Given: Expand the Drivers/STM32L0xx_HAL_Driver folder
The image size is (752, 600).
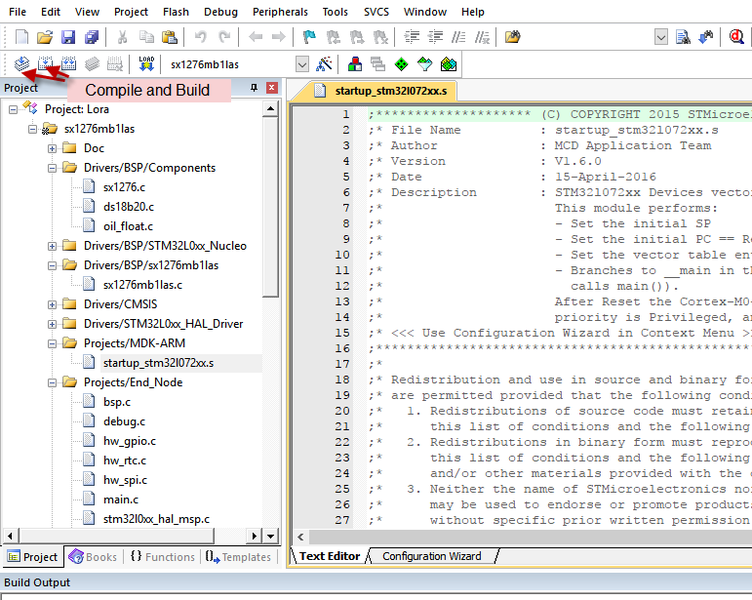Looking at the screenshot, I should click(x=52, y=325).
